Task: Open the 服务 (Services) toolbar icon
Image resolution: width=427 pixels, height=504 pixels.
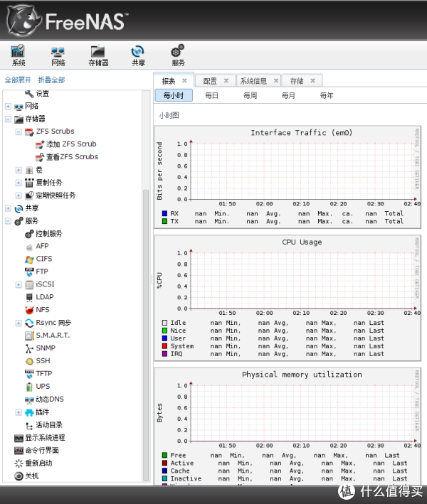Action: 178,55
